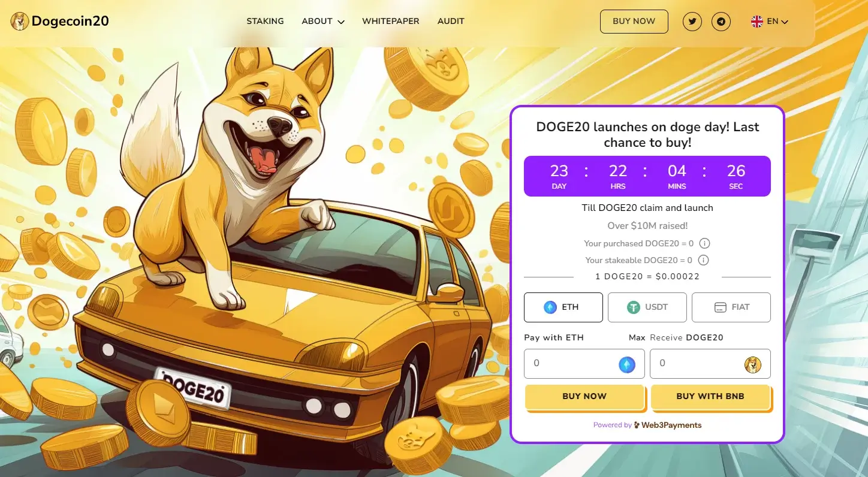Open the Telegram social icon
This screenshot has width=868, height=477.
click(721, 22)
